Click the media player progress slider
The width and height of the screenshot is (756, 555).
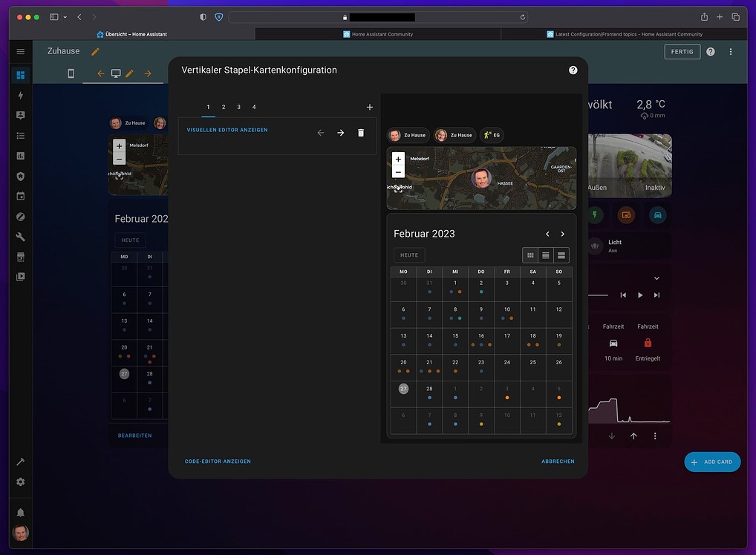597,294
